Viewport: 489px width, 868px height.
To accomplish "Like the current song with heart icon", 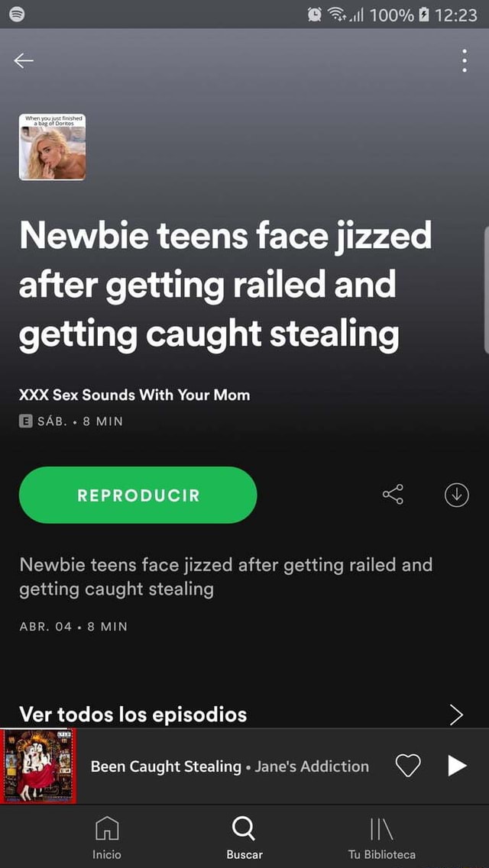I will point(408,766).
